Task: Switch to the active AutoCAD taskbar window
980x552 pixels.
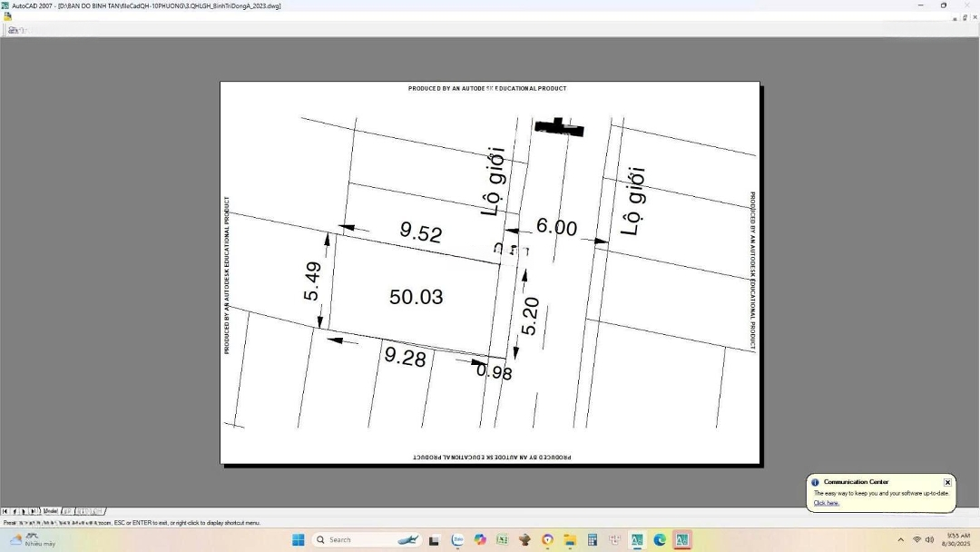Action: pos(682,540)
